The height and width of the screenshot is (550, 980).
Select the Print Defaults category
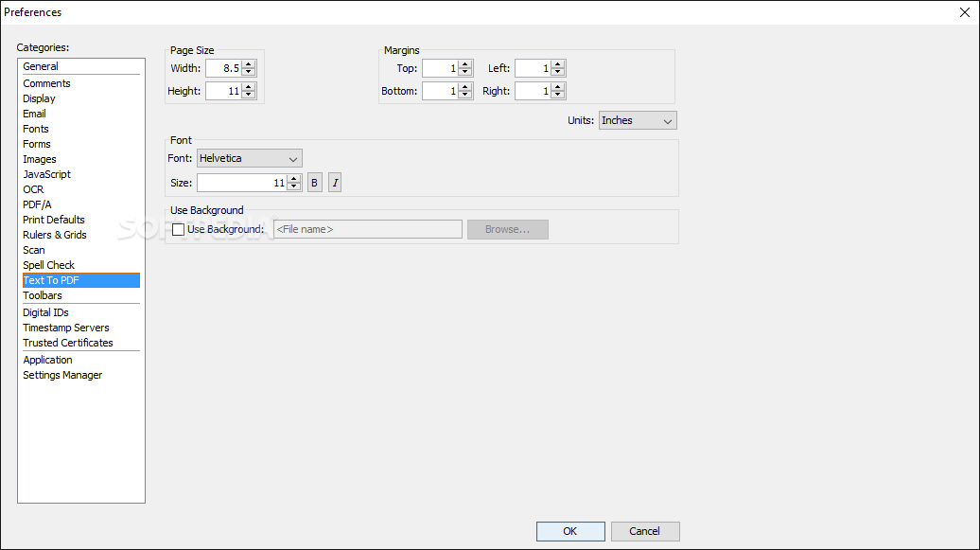pos(81,220)
